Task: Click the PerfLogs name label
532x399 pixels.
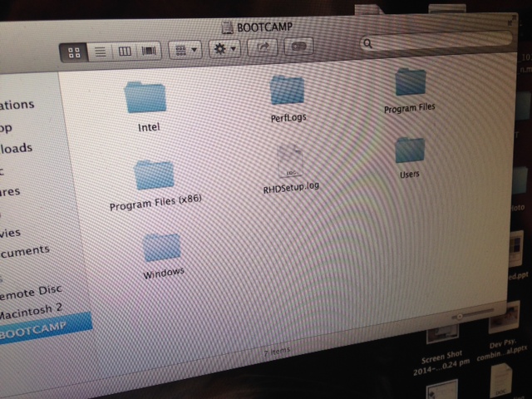Action: click(288, 118)
